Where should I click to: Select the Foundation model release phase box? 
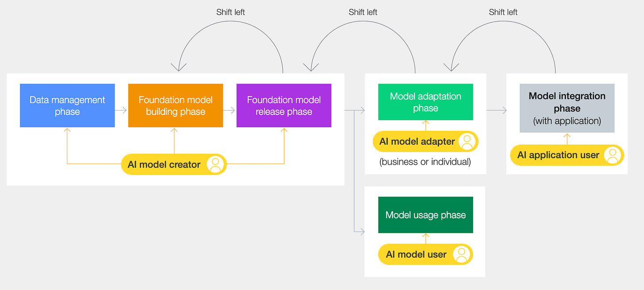click(x=284, y=106)
